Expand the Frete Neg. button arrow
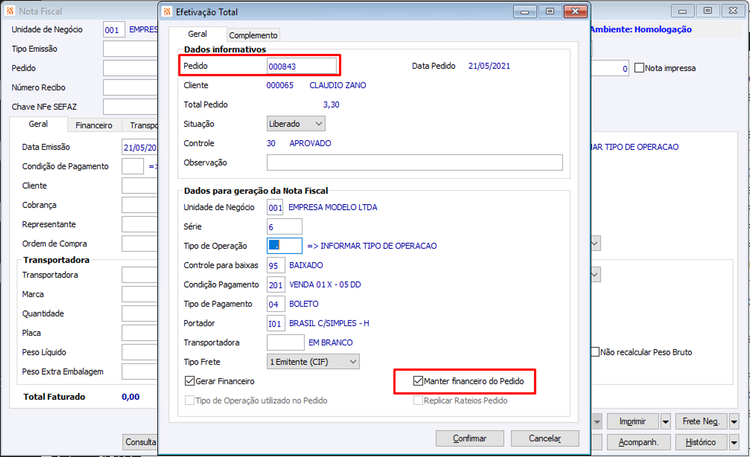The image size is (750, 457). coord(734,422)
